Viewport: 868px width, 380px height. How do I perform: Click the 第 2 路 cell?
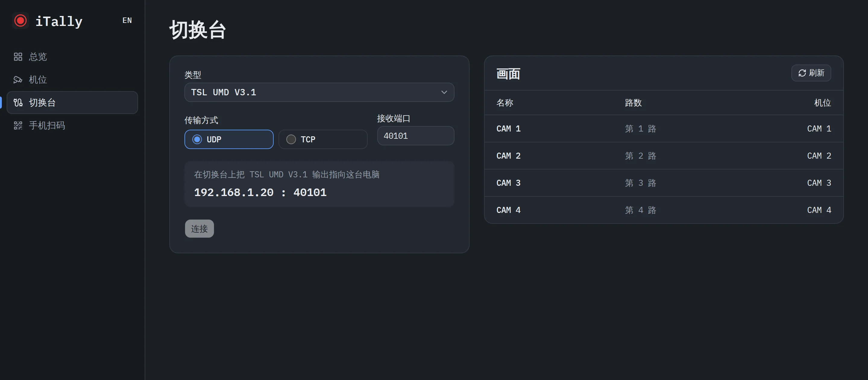coord(640,156)
